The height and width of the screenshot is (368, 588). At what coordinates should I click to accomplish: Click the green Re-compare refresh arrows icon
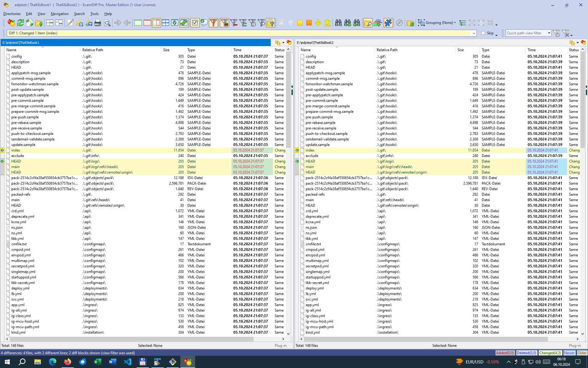[x=21, y=23]
